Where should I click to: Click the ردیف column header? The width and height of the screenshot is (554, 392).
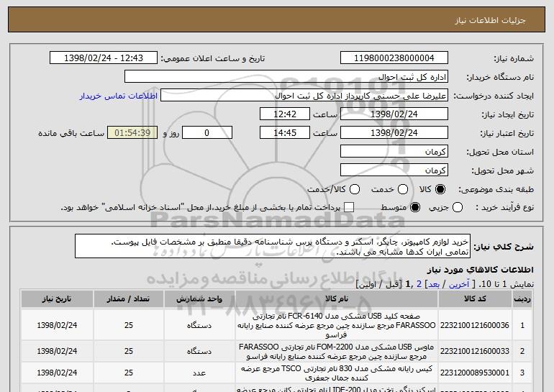point(522,298)
